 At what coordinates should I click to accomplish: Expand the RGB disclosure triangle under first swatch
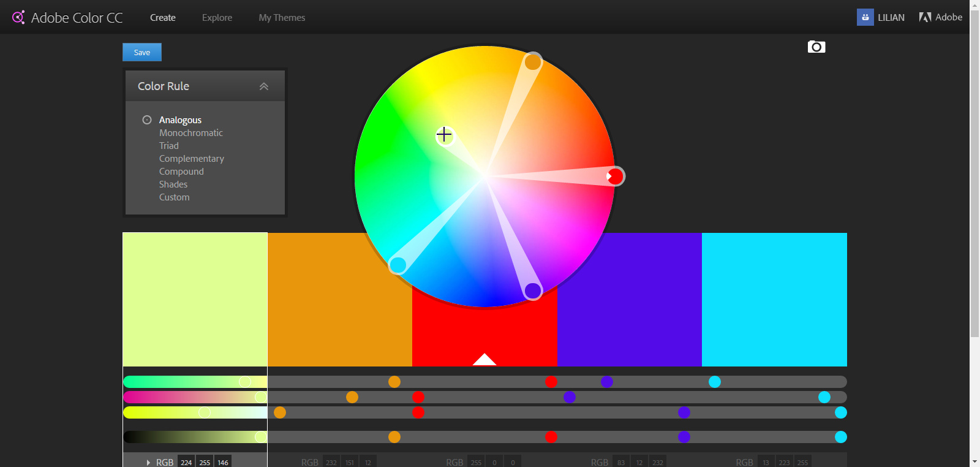tap(148, 463)
